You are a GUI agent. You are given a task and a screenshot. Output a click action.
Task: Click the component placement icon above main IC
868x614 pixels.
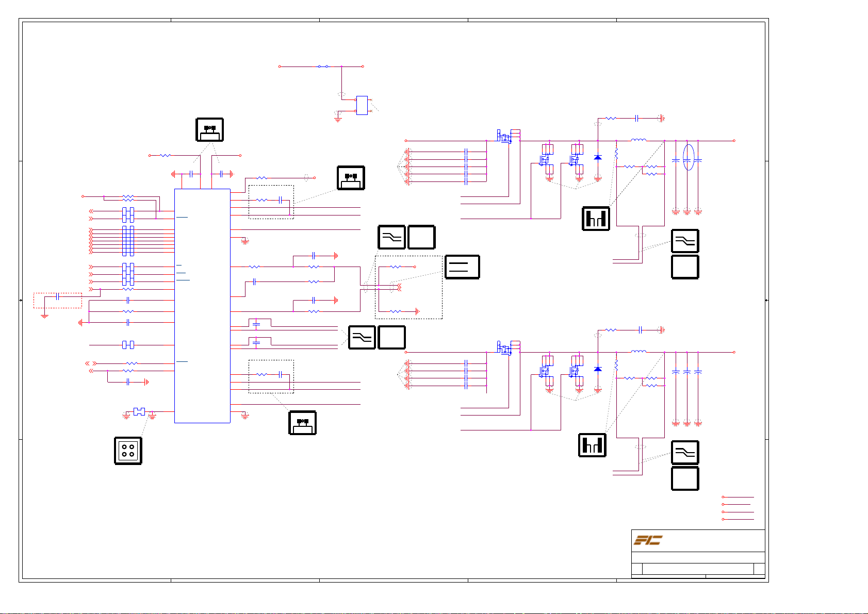(x=209, y=130)
